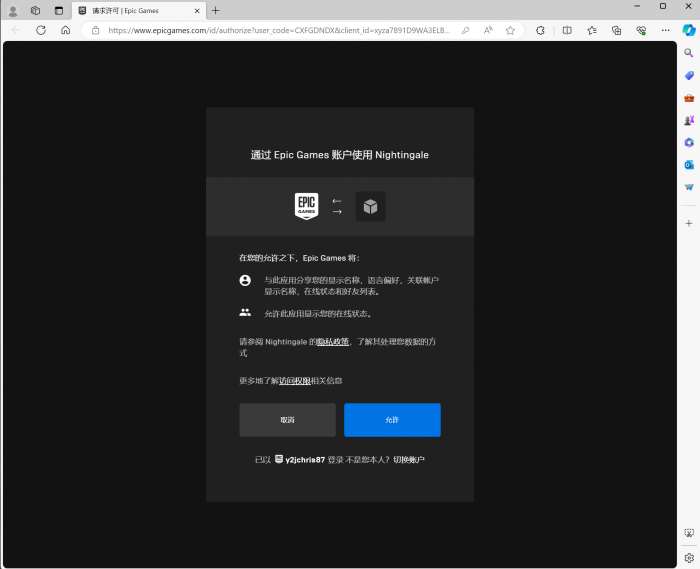Click the Epic Games logo in dialog

[x=307, y=206]
